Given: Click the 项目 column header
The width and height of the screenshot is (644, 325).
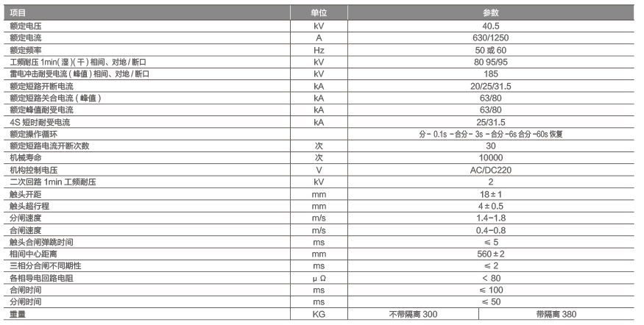Looking at the screenshot, I should 17,12.
